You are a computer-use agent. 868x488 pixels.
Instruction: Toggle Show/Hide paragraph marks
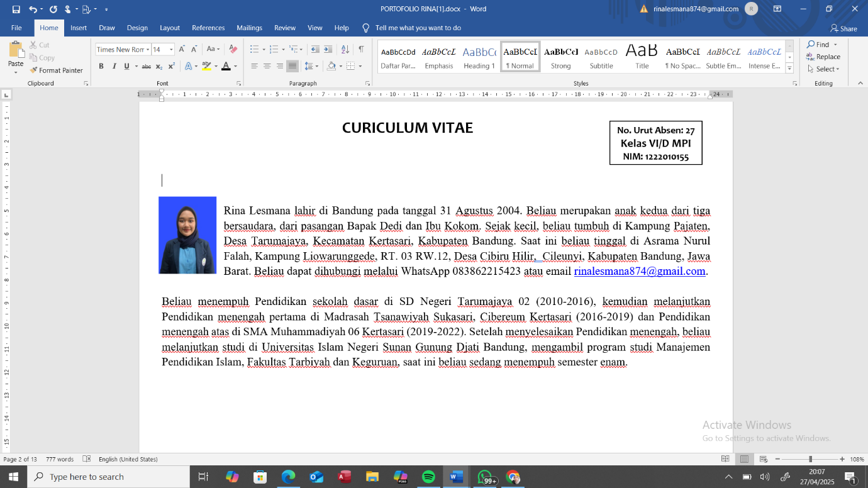coord(361,49)
